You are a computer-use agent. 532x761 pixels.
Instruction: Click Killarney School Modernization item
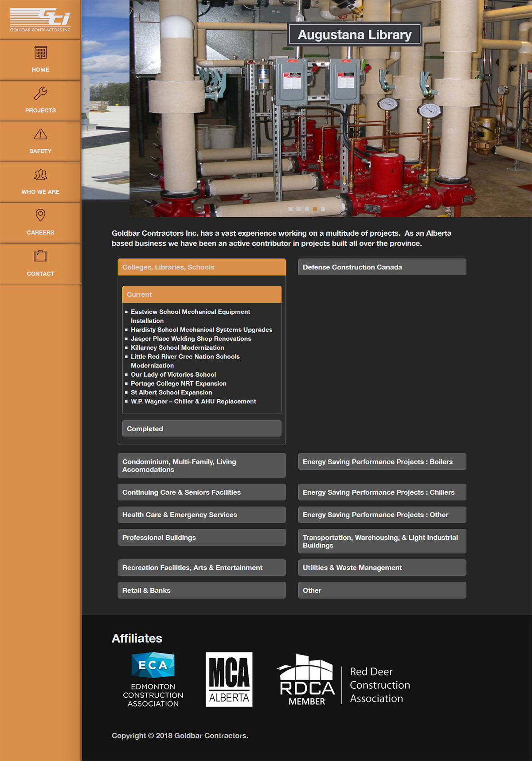[177, 347]
